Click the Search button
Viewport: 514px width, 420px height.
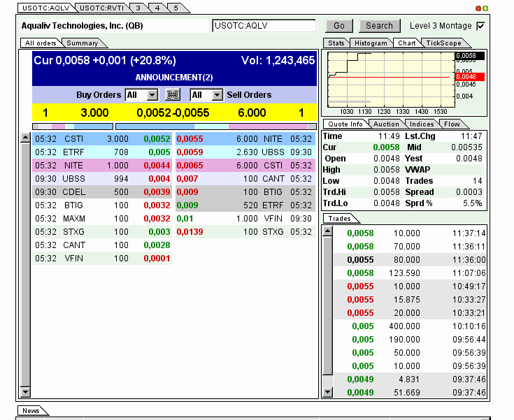(379, 26)
